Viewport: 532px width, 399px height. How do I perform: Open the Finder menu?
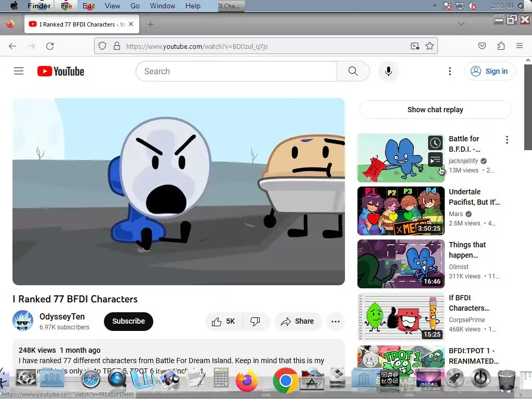pos(39,6)
